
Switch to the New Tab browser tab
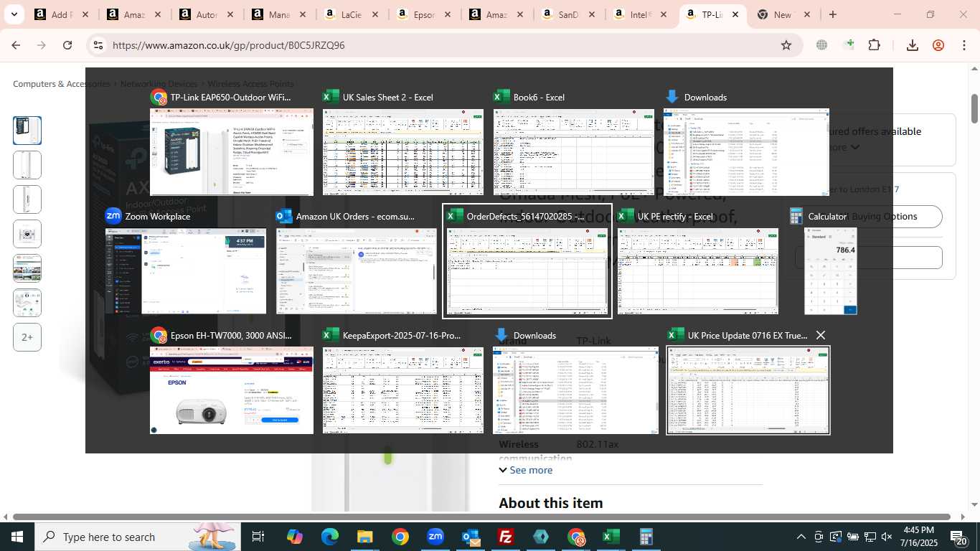click(x=783, y=14)
